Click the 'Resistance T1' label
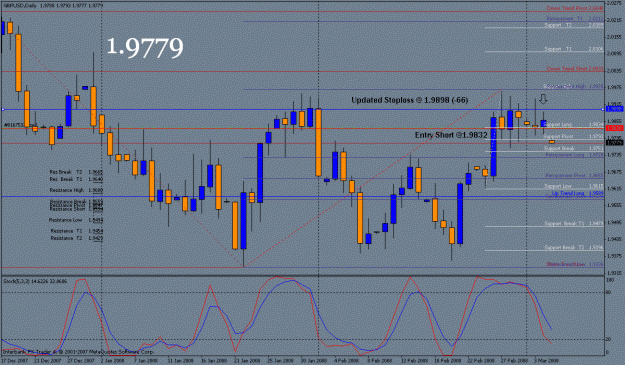Image resolution: width=625 pixels, height=365 pixels. coord(77,231)
